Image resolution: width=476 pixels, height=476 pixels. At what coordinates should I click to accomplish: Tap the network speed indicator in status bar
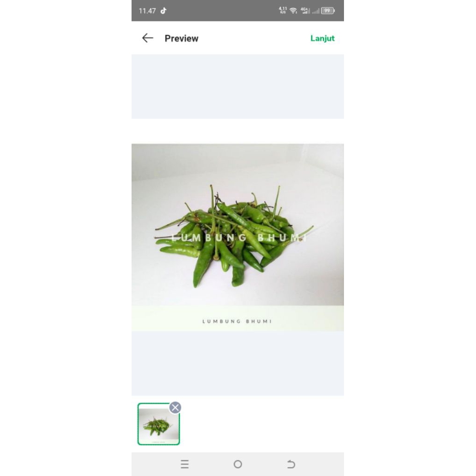tap(283, 10)
